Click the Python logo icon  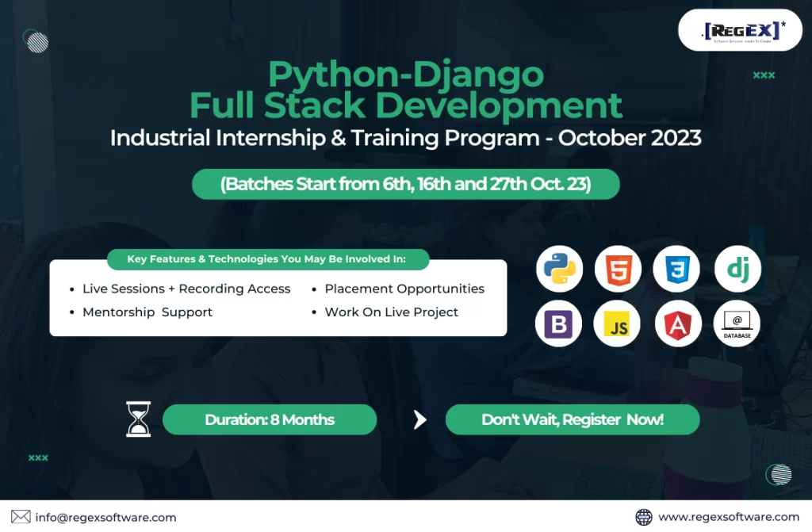[559, 269]
